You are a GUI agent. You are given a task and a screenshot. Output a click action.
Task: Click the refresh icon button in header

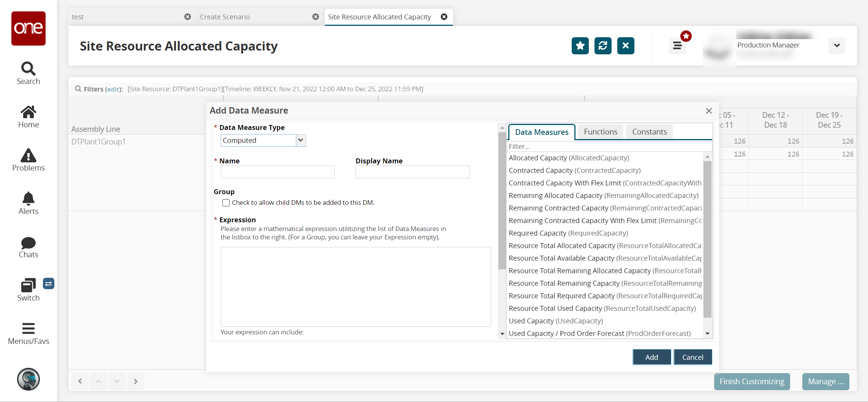pos(602,46)
